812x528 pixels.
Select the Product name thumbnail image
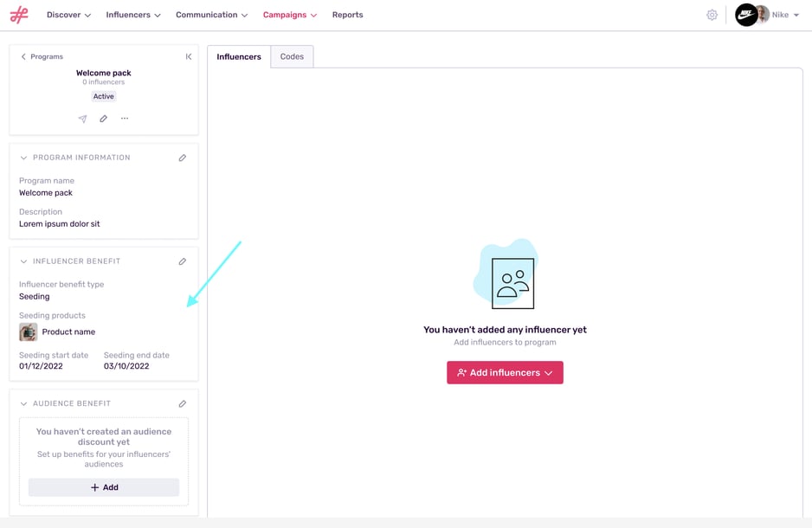click(28, 332)
